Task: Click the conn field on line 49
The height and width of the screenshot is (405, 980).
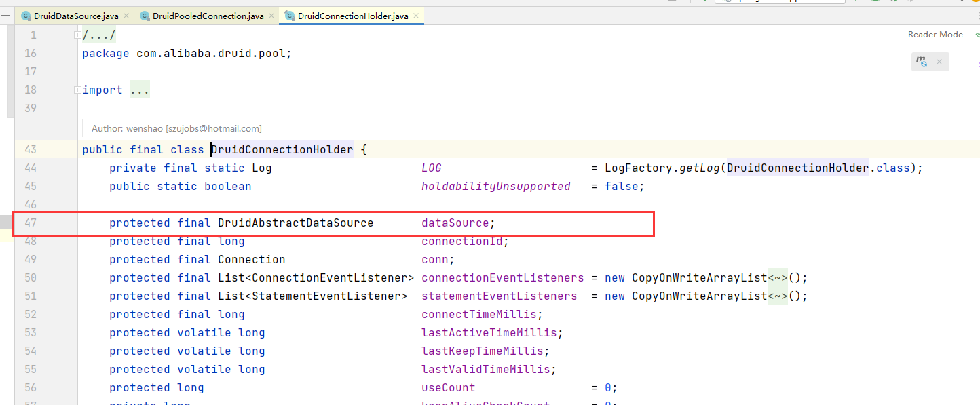Action: coord(435,260)
